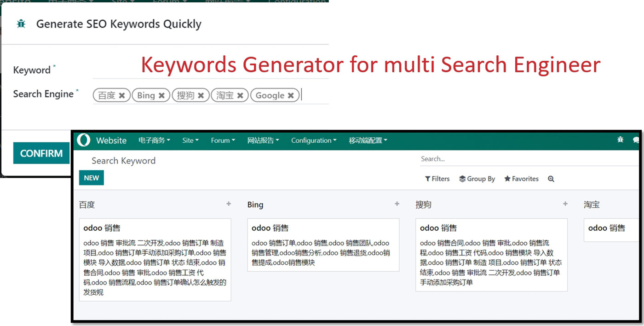Open the Forum dropdown menu

click(x=223, y=140)
